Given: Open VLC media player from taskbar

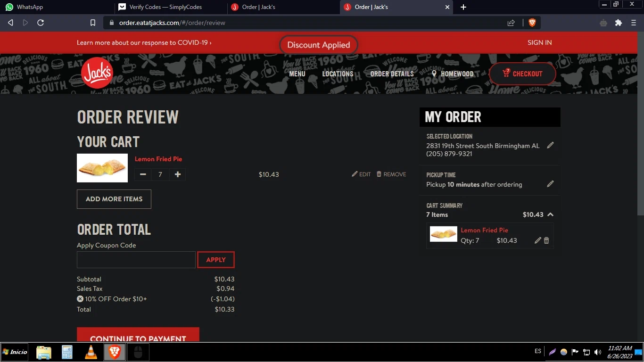Looking at the screenshot, I should [x=91, y=352].
